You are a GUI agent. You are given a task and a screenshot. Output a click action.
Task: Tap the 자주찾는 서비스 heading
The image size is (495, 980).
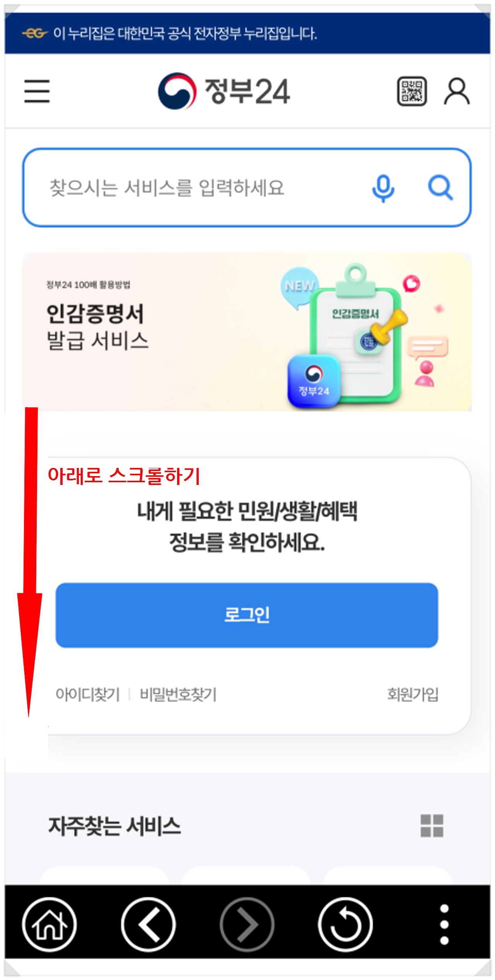coord(114,826)
